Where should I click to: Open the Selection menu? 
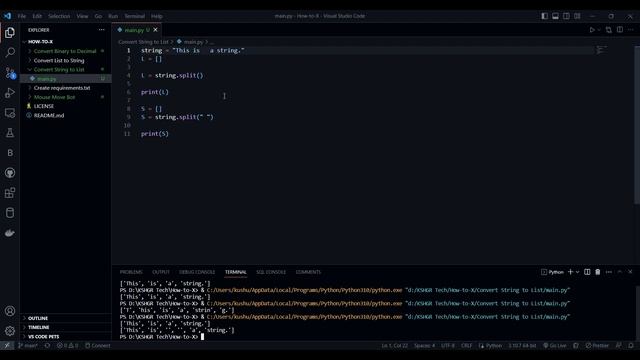pyautogui.click(x=59, y=16)
